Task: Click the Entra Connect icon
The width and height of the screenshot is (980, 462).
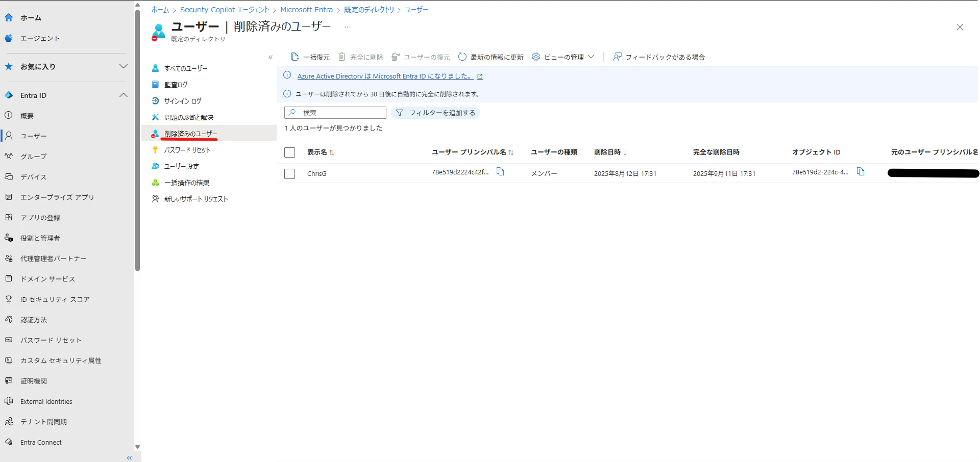Action: tap(9, 442)
